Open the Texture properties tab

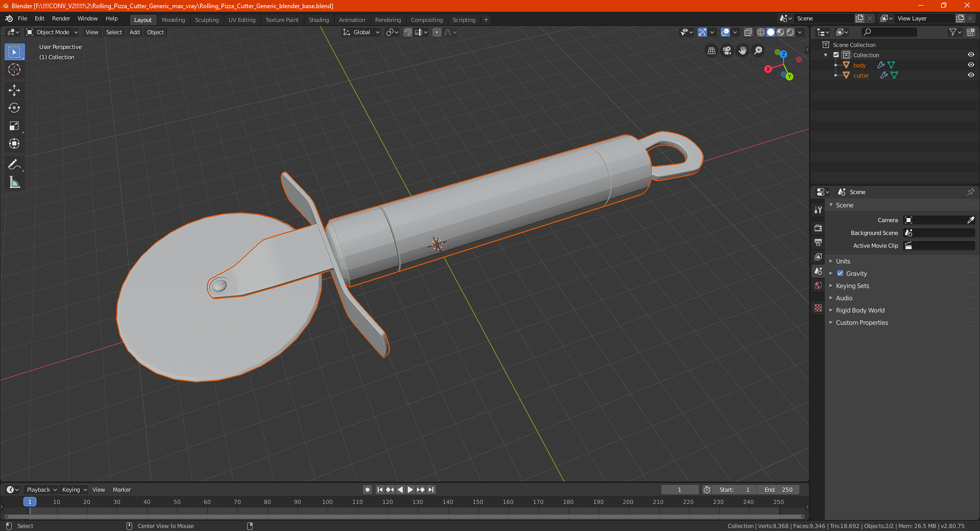pos(818,308)
